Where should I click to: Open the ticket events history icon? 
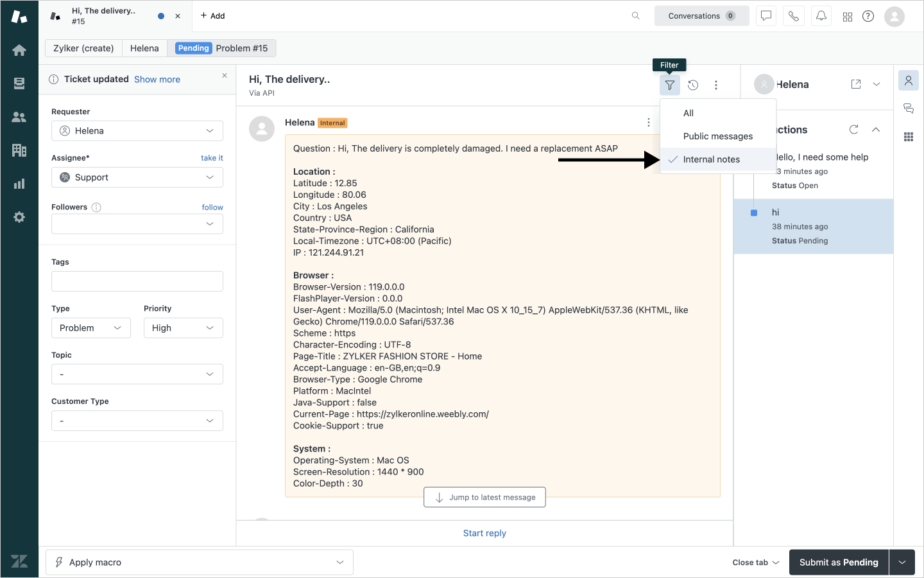[693, 85]
